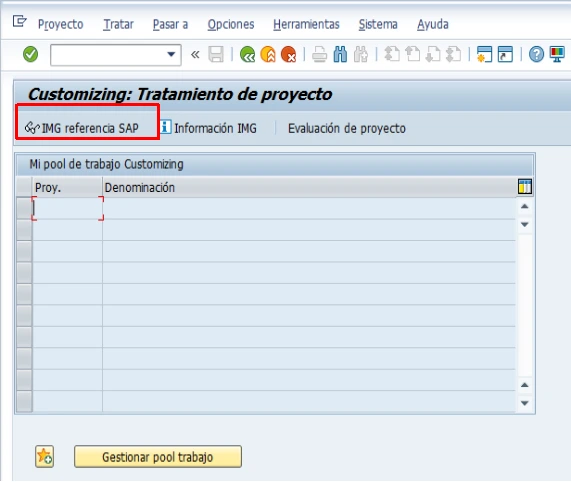The height and width of the screenshot is (482, 571).
Task: Click the Next page icon
Action: pos(433,55)
